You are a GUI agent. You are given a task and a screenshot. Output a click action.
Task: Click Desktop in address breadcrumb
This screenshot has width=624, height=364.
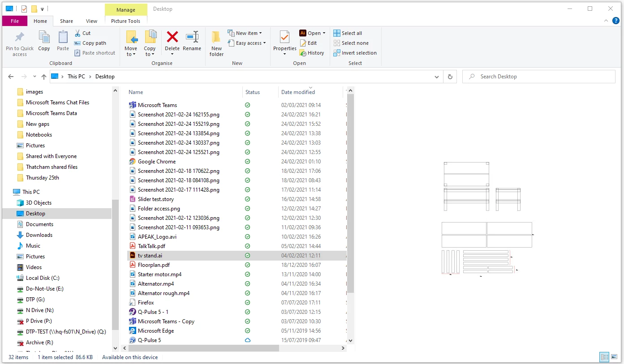[105, 77]
